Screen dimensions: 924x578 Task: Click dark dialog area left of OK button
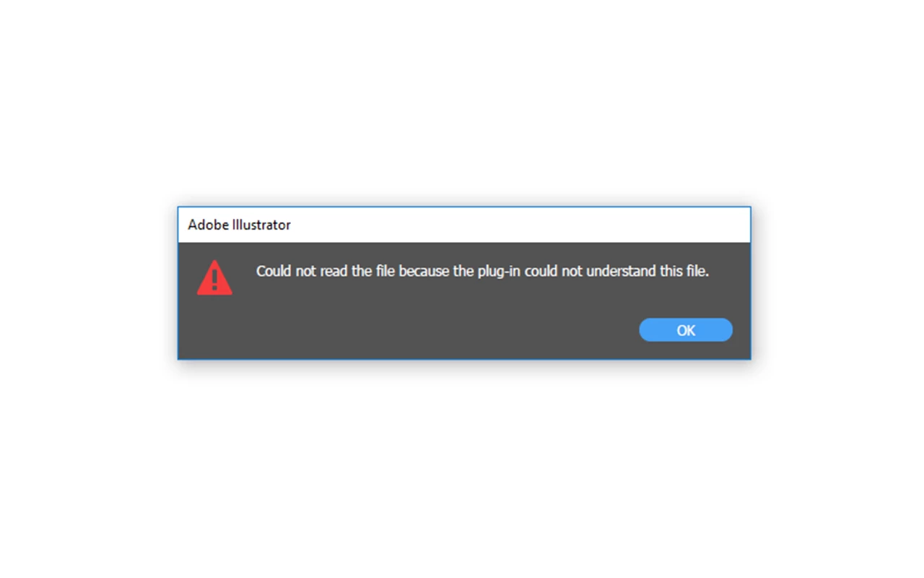click(x=433, y=330)
